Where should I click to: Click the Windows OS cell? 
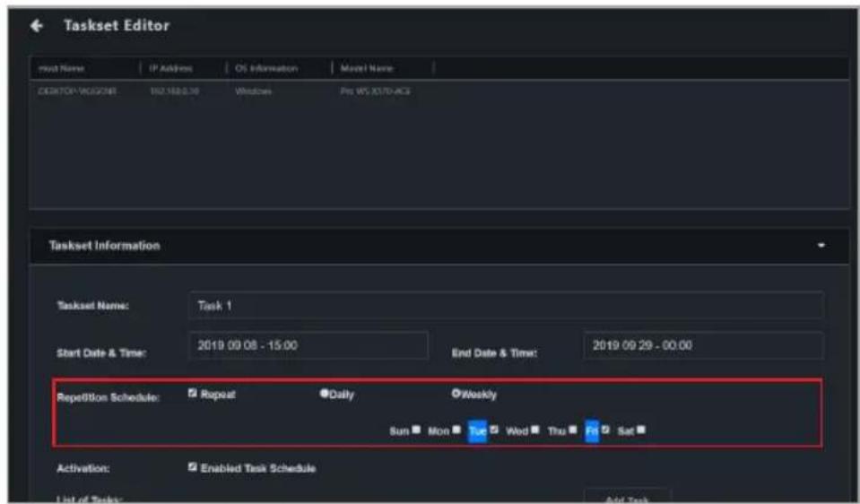coord(253,91)
